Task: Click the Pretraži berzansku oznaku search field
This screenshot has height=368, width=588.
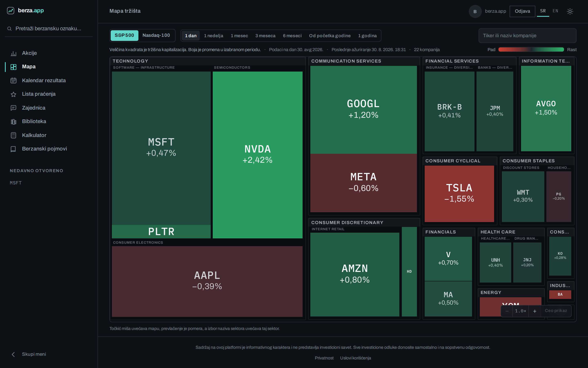Action: (49, 29)
